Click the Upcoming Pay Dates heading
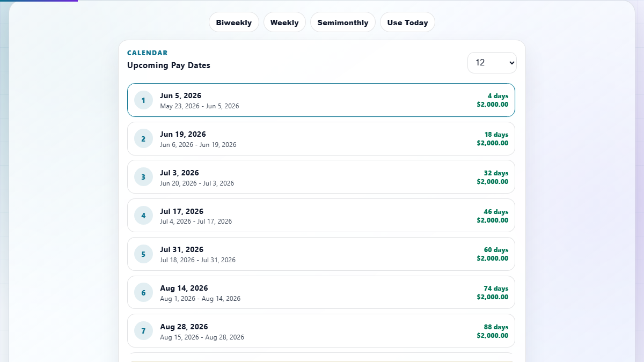The width and height of the screenshot is (644, 362). point(169,65)
